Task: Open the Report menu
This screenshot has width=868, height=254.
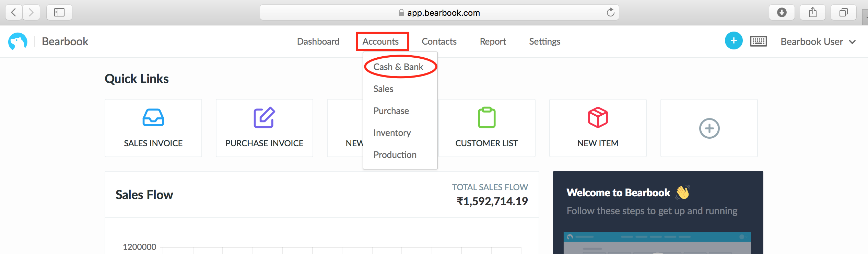Action: coord(493,42)
